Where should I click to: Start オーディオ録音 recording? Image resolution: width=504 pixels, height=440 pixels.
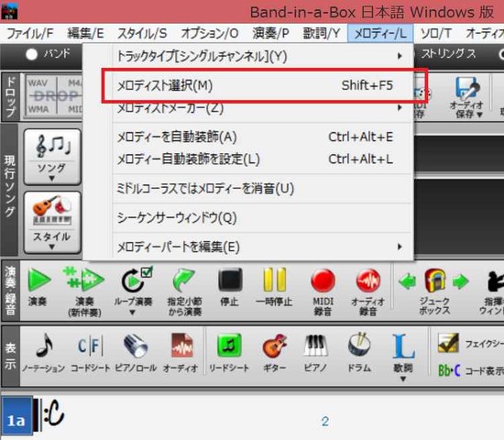(x=367, y=291)
